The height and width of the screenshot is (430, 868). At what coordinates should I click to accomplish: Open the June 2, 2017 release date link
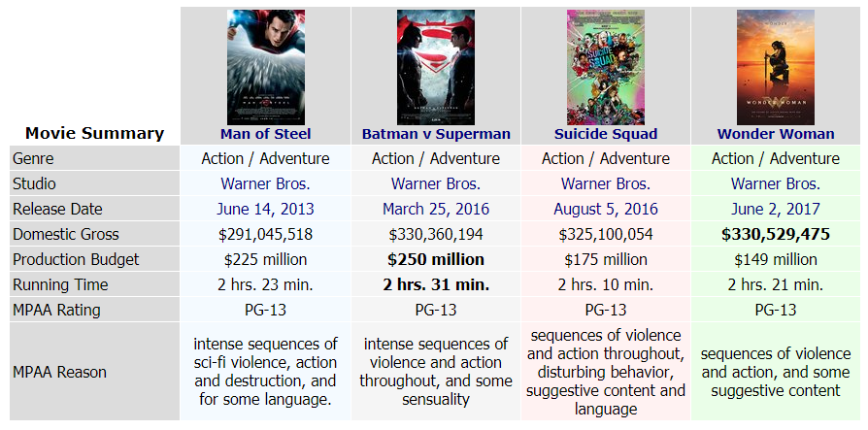click(776, 209)
